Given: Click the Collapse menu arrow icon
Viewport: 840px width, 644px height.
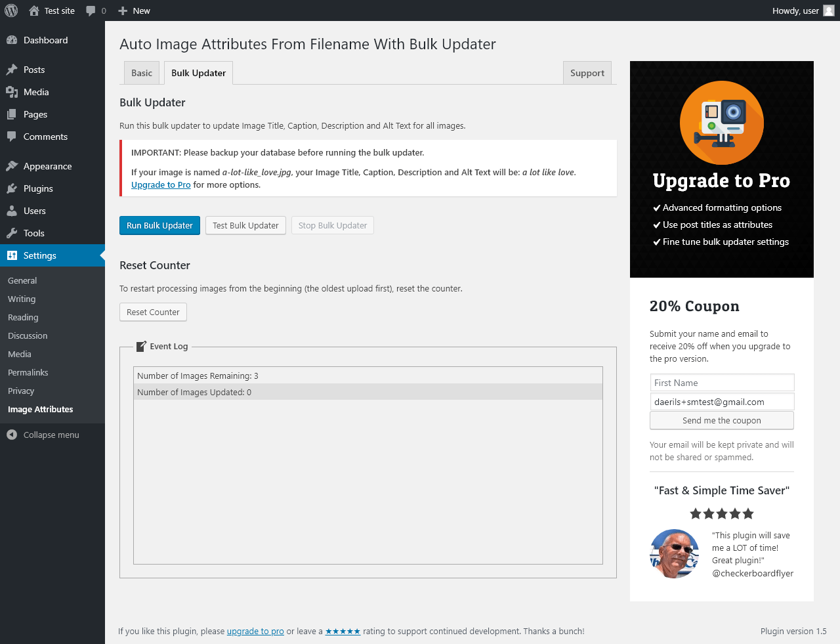Looking at the screenshot, I should coord(12,435).
